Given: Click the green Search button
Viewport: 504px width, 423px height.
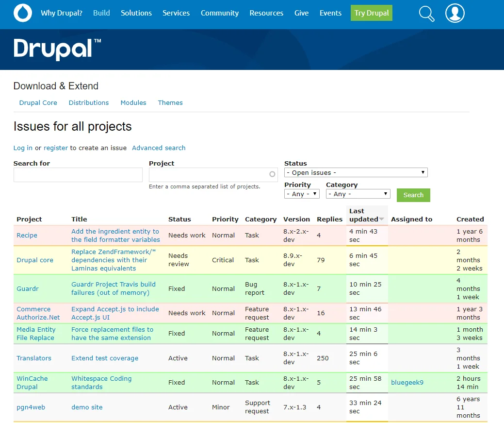Looking at the screenshot, I should point(413,195).
